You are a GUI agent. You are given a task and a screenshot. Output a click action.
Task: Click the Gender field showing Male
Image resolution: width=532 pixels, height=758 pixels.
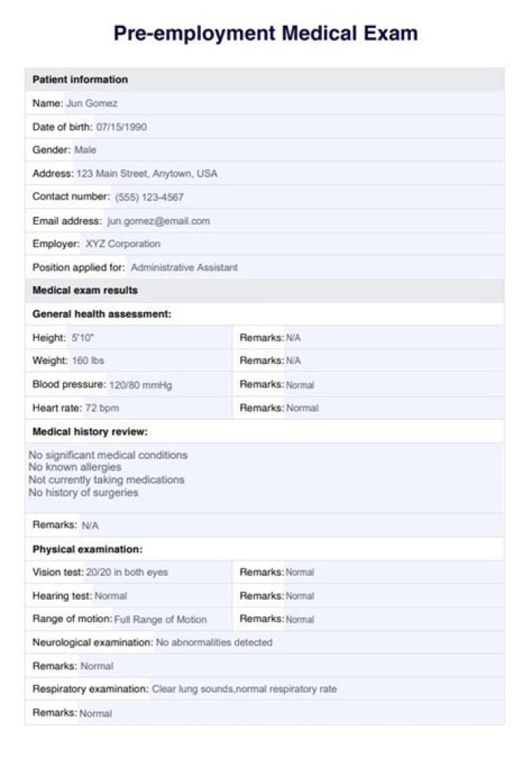86,150
